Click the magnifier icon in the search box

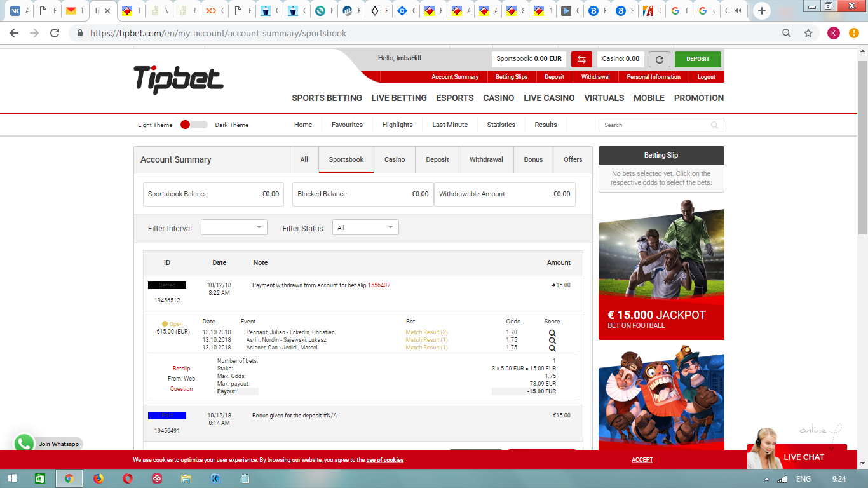(x=715, y=125)
